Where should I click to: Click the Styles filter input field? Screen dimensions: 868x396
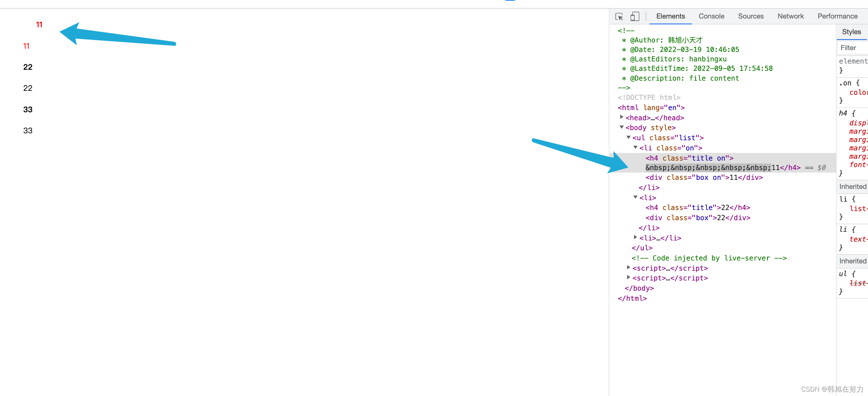click(852, 48)
